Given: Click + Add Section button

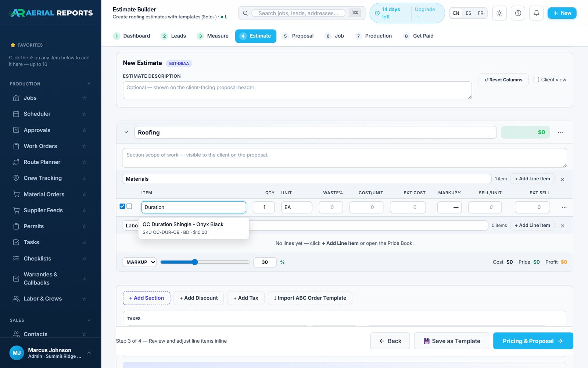Looking at the screenshot, I should (147, 298).
